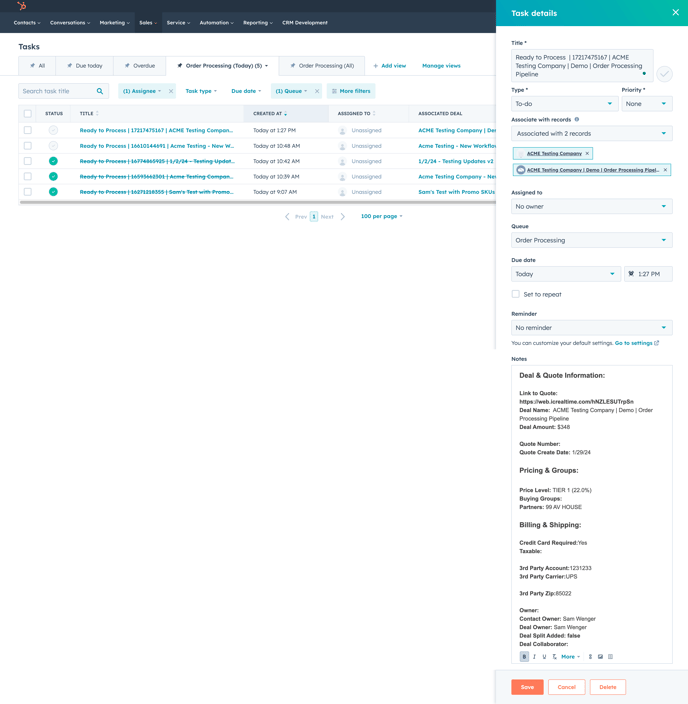Open the More formatting dropdown in notes
688x704 pixels.
(x=570, y=656)
